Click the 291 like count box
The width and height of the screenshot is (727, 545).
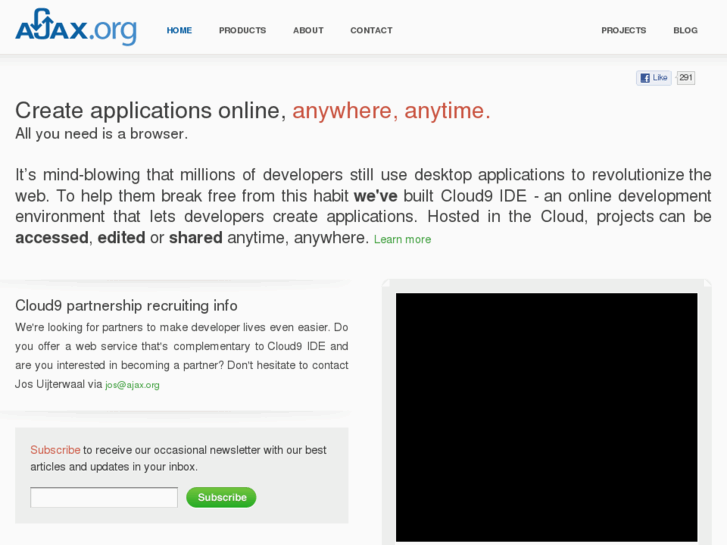tap(686, 78)
